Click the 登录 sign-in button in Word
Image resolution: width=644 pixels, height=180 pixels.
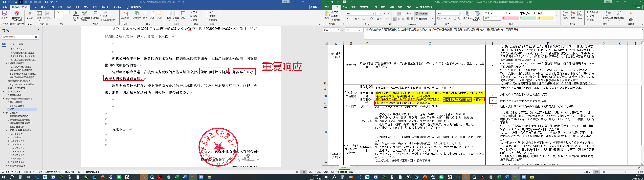(x=285, y=2)
